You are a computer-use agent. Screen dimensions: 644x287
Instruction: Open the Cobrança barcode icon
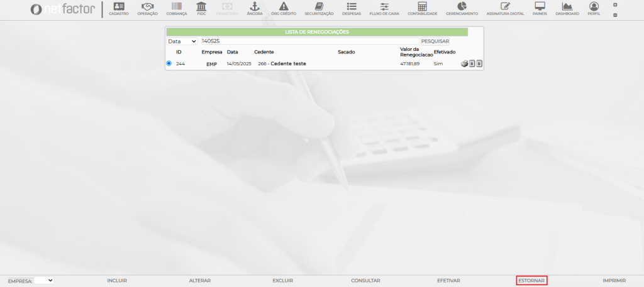(176, 7)
